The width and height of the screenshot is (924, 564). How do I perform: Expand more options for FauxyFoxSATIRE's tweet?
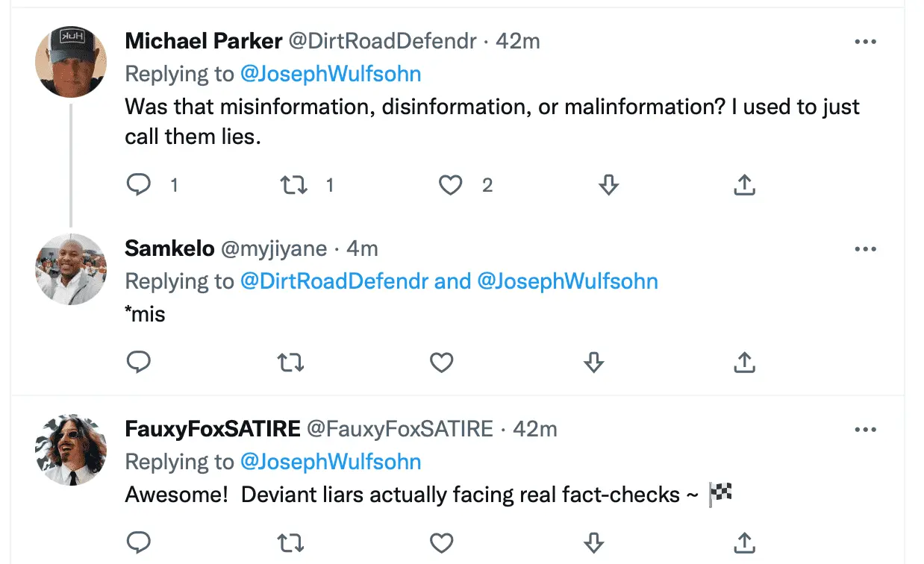tap(865, 430)
